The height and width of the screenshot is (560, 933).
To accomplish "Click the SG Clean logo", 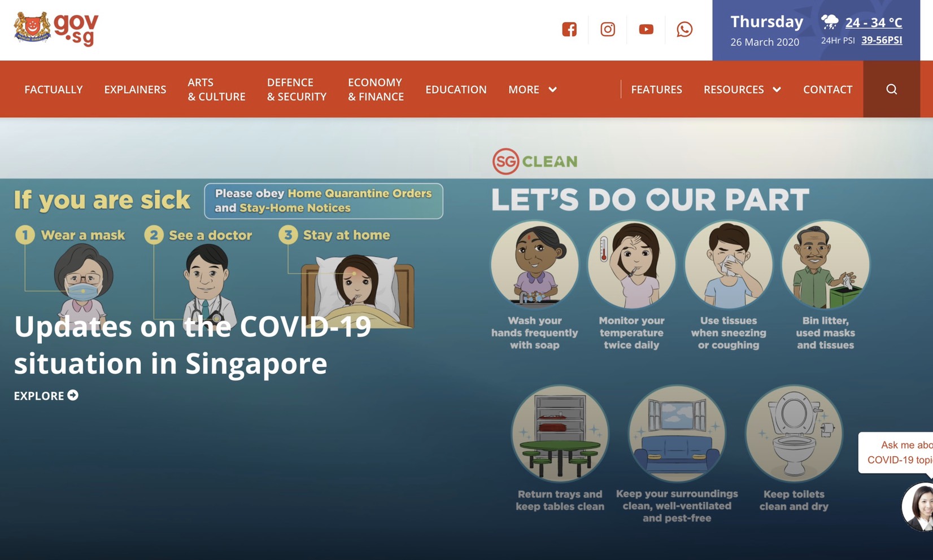I will point(534,161).
